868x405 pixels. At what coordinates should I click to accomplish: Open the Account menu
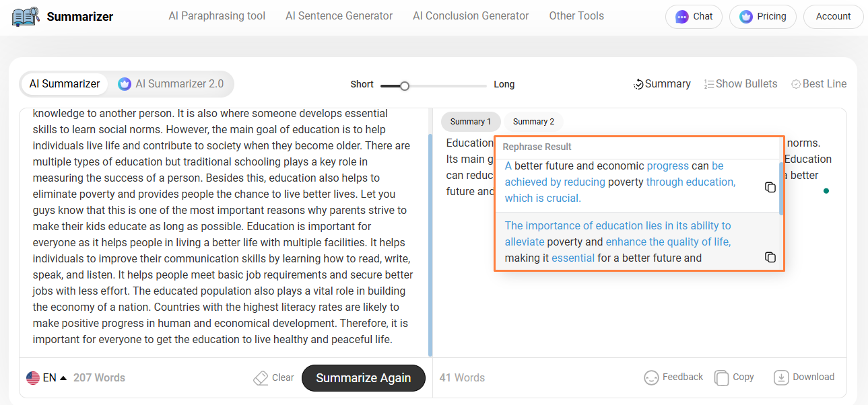(833, 17)
